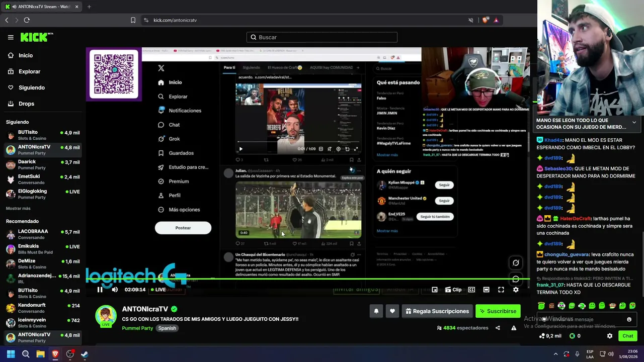Open LACOBRAAA recommended channel
The width and height of the screenshot is (644, 362).
click(x=42, y=234)
